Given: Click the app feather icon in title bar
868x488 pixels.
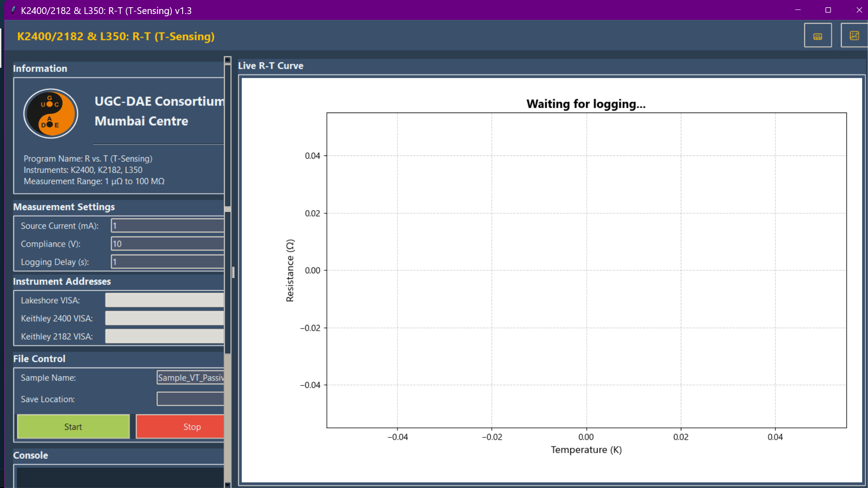Looking at the screenshot, I should (13, 10).
